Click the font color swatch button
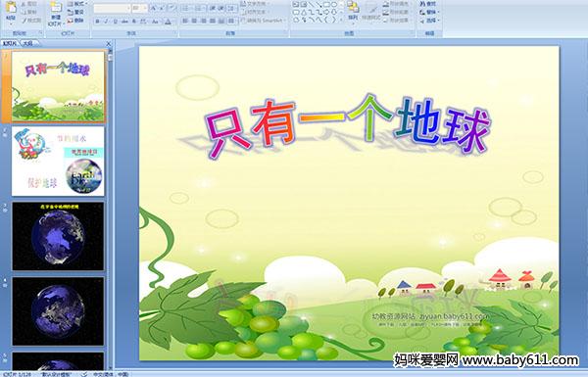The image size is (588, 377). (x=168, y=22)
